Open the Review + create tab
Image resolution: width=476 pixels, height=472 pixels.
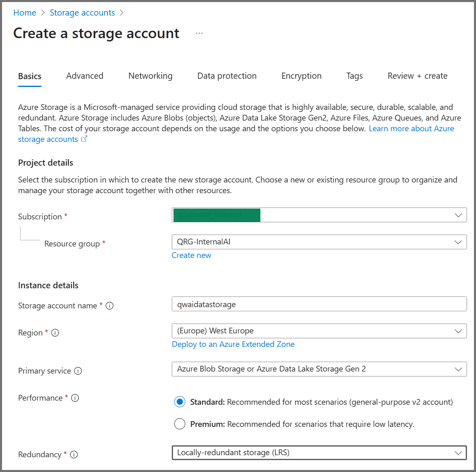tap(417, 76)
